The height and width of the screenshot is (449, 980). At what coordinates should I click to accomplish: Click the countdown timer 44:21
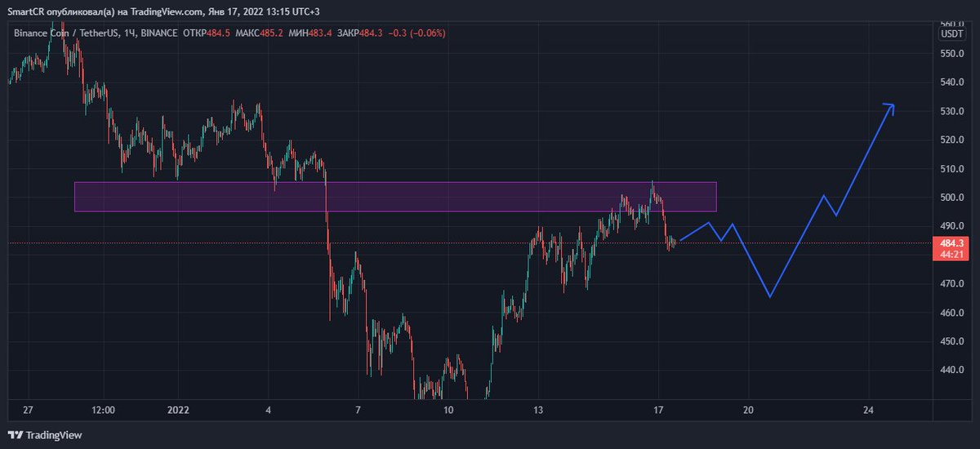point(952,255)
